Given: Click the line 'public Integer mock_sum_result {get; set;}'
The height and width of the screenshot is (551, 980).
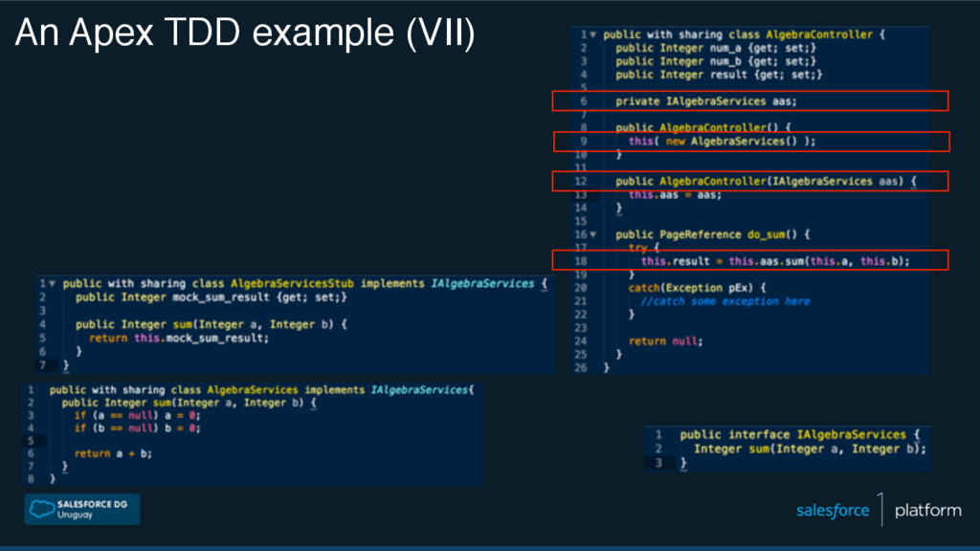Looking at the screenshot, I should [212, 298].
